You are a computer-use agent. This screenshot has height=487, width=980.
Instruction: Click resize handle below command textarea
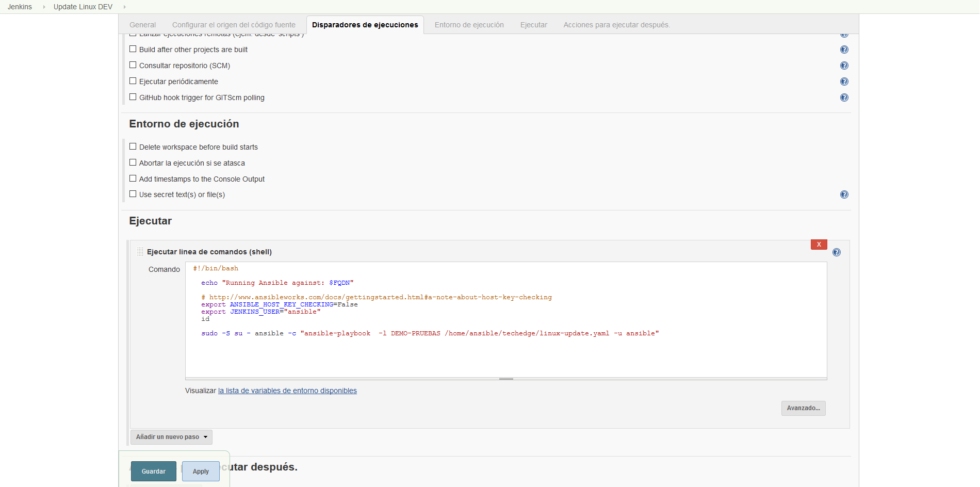(506, 379)
